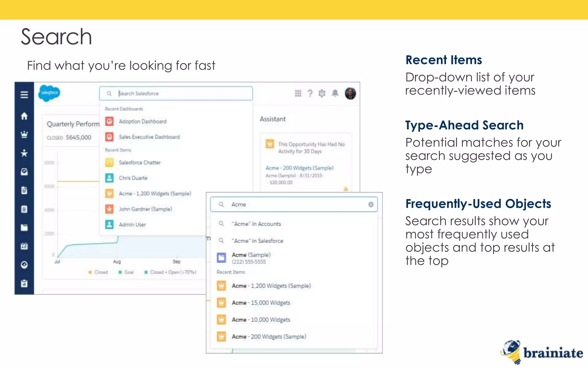The image size is (588, 368).
Task: Click Goal legend entry in chart
Action: click(126, 272)
